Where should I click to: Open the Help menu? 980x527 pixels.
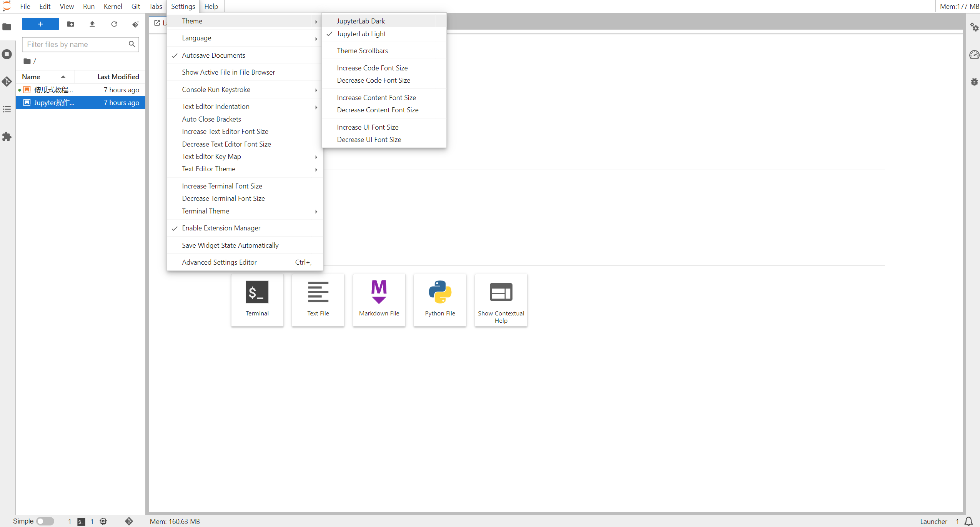click(211, 6)
